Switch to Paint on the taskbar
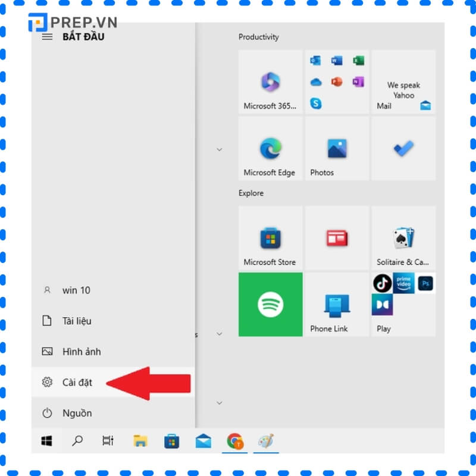Screen dimensions: 476x476 (265, 441)
